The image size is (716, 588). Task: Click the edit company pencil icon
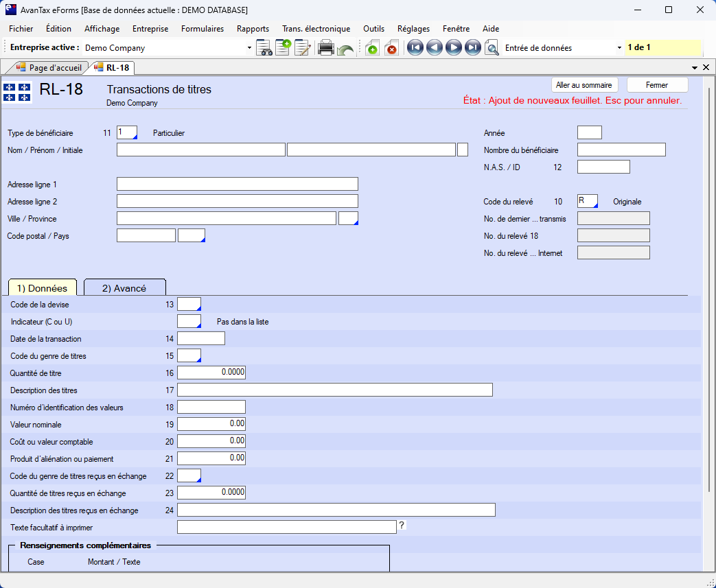[x=302, y=48]
